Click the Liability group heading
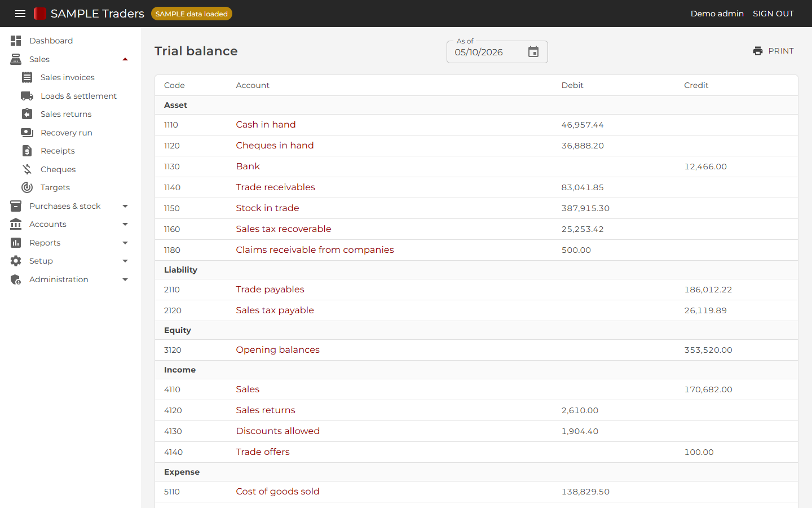Screen dimensions: 812x508 180,270
